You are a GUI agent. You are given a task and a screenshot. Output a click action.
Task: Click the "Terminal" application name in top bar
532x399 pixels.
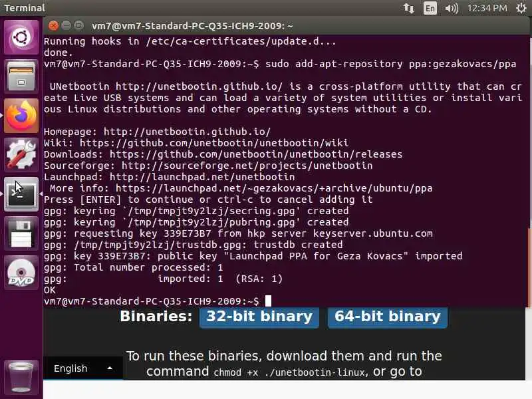click(x=25, y=8)
